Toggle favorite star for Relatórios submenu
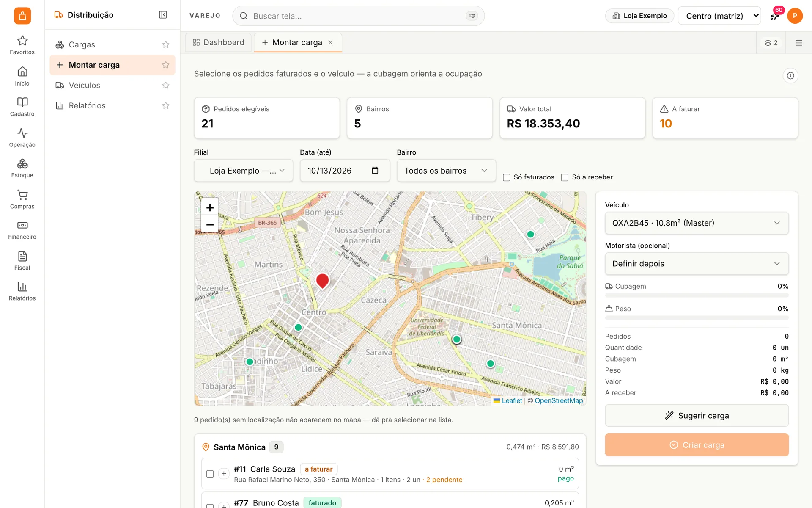Screen dimensions: 812x508 tap(166, 105)
